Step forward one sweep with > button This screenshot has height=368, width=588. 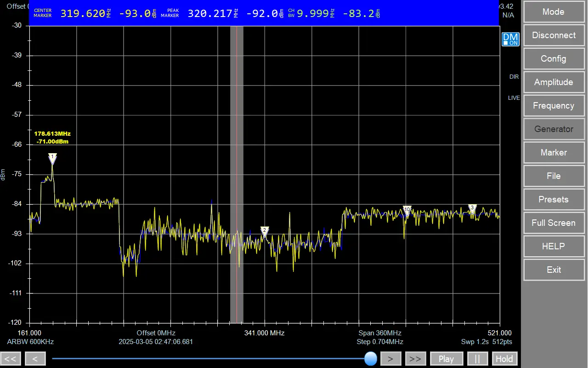391,359
